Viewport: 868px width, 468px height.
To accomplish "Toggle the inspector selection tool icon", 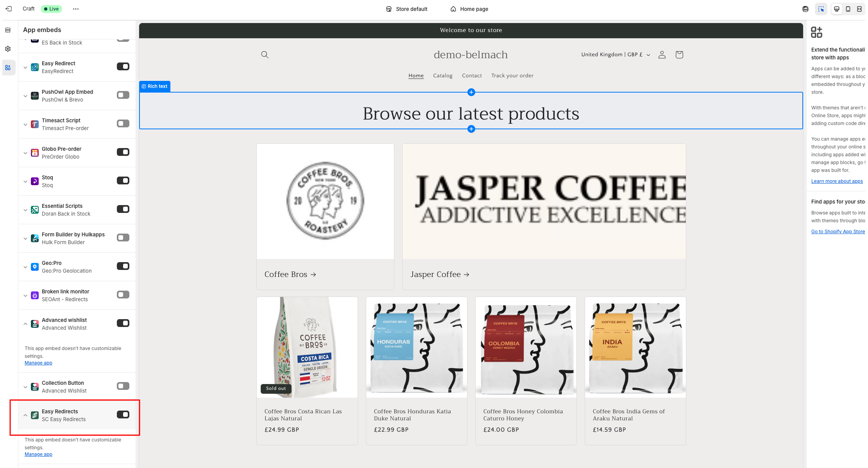I will point(821,9).
